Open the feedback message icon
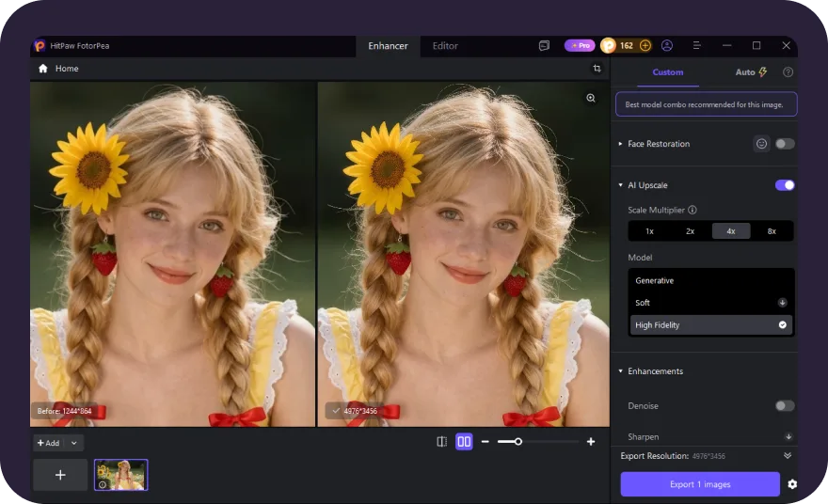The width and height of the screenshot is (828, 504). (544, 46)
